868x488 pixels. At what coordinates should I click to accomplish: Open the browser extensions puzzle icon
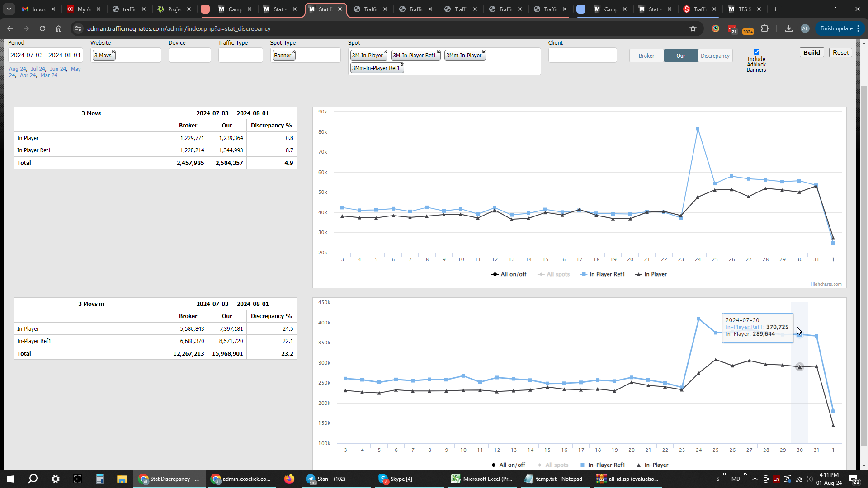pos(764,28)
